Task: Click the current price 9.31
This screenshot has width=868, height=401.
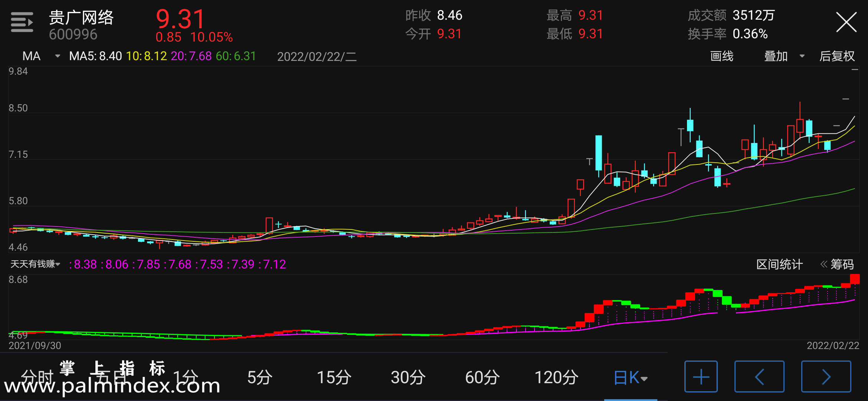Action: pos(180,19)
